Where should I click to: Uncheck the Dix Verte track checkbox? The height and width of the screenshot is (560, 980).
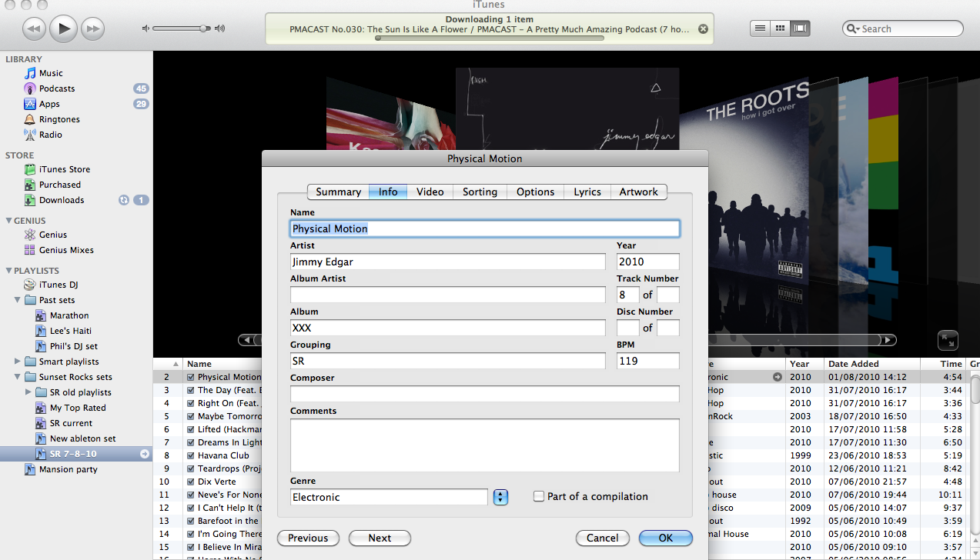[x=191, y=482]
